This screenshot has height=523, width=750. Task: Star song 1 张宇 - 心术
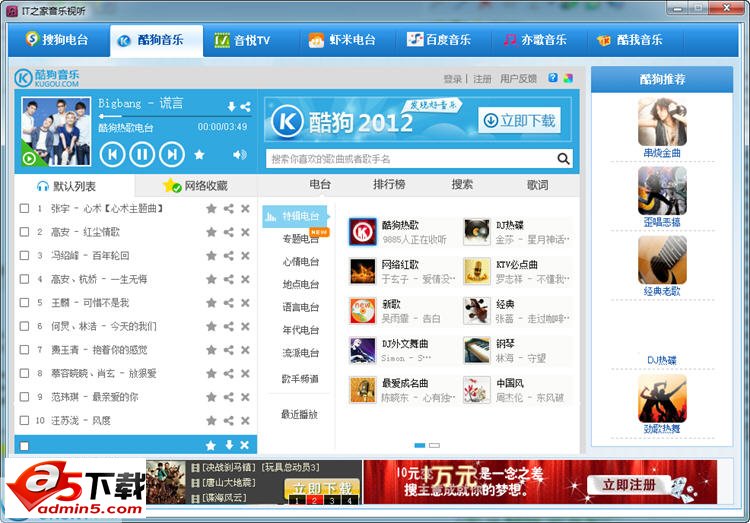tap(211, 209)
